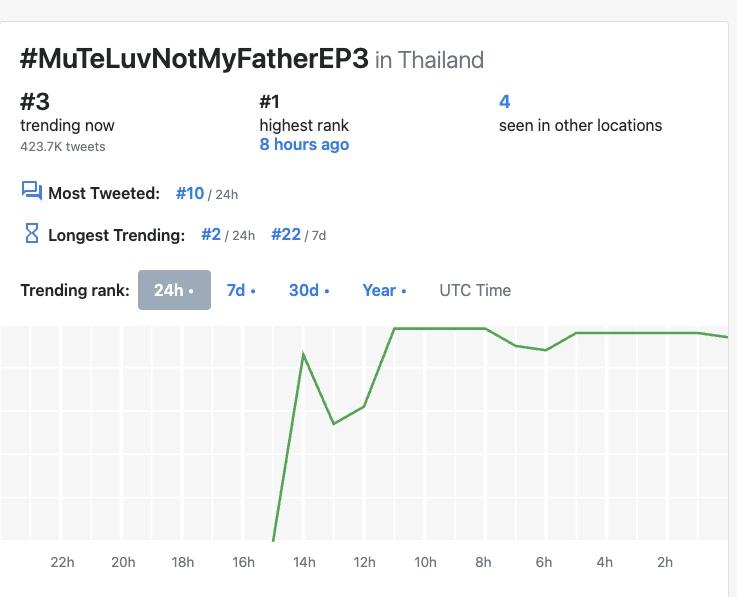Open Most Tweeted #10 rank link
This screenshot has height=597, width=737.
[190, 193]
